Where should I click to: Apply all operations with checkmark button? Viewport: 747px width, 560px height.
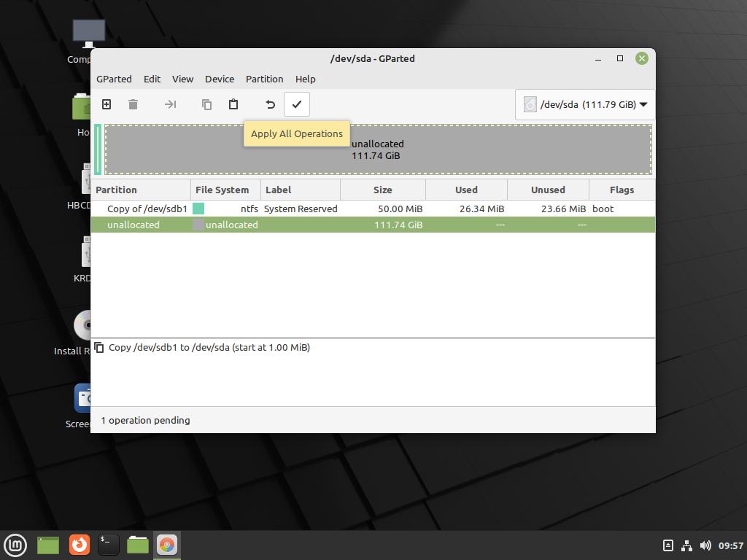(x=296, y=104)
